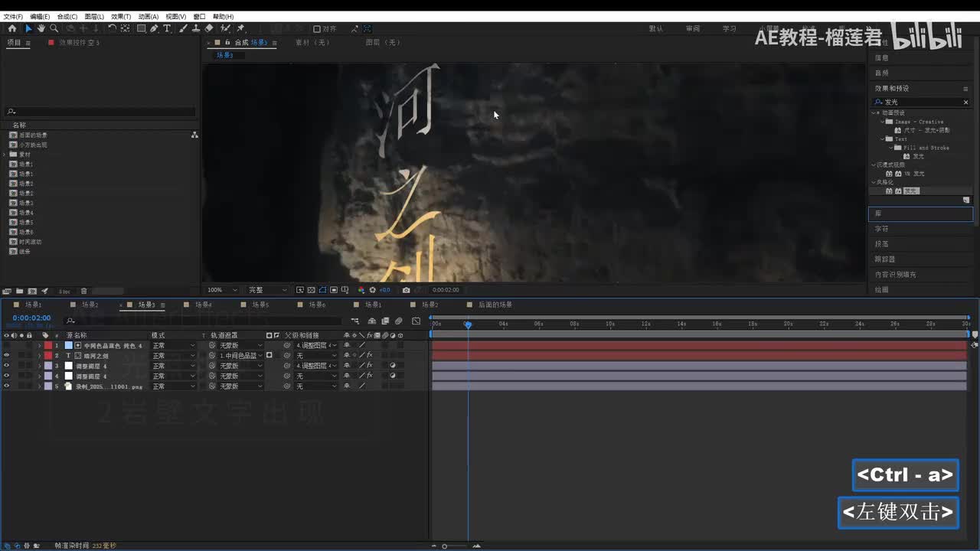Viewport: 980px width, 551px height.
Task: Switch to the 场景4 timeline tab
Action: [x=203, y=305]
